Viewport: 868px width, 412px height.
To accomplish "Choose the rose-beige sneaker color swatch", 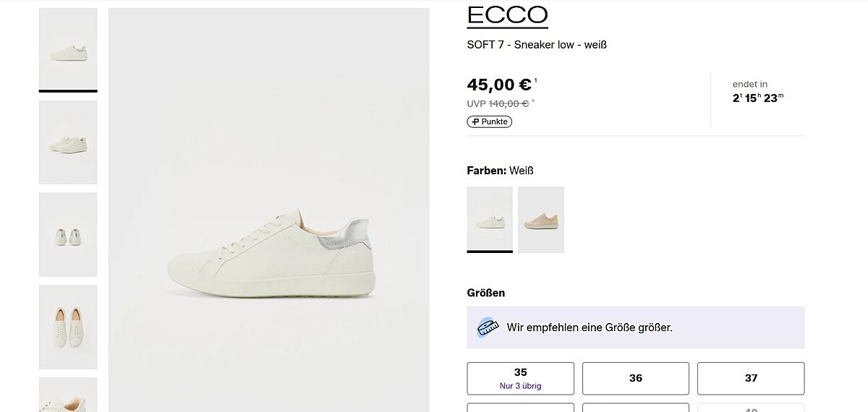I will tap(541, 219).
